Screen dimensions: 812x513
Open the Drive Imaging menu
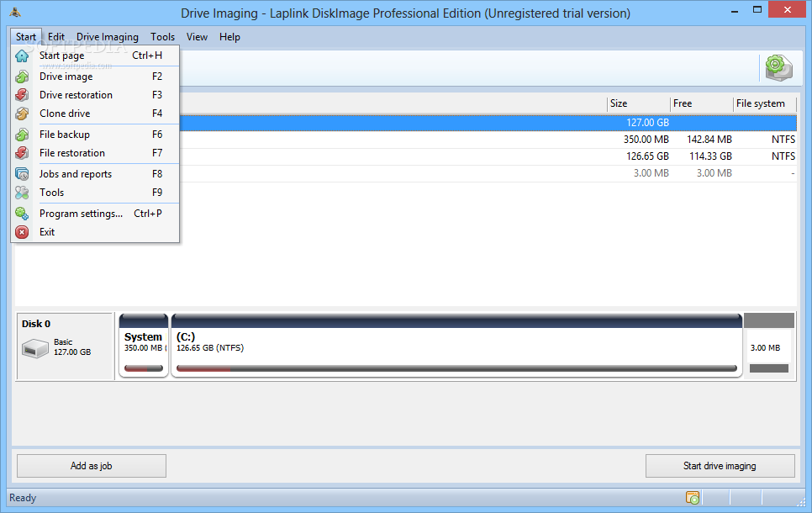pos(108,37)
